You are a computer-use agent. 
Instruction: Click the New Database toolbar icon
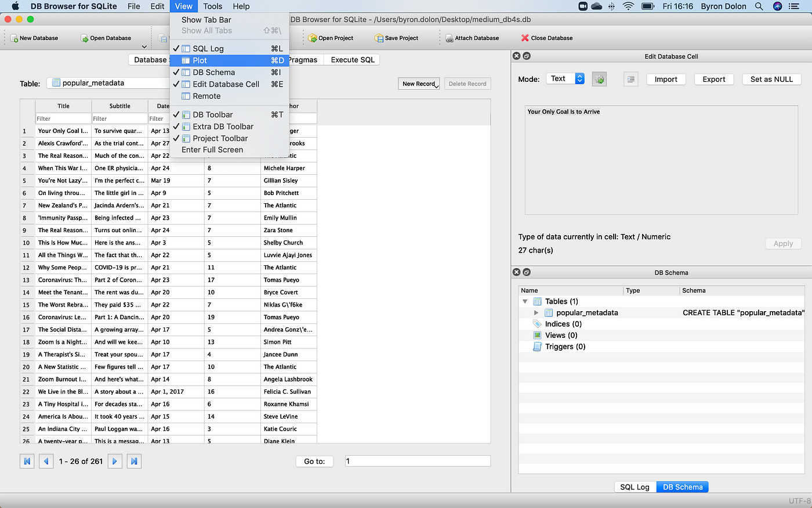tap(14, 38)
